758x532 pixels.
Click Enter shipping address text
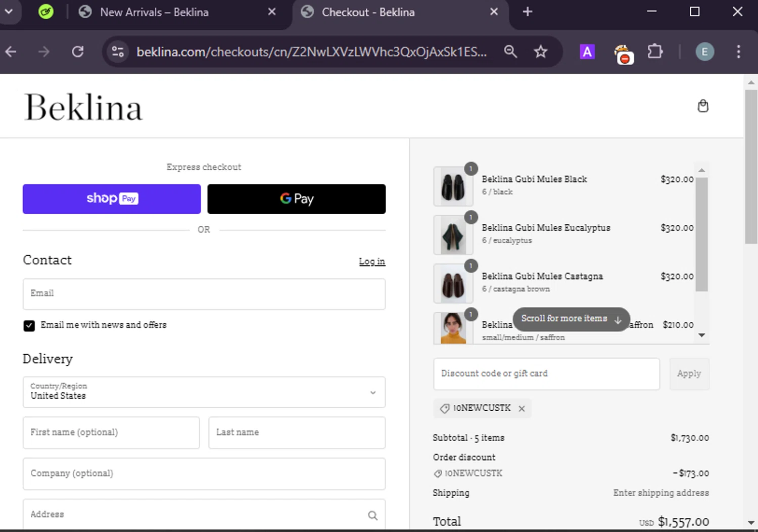pyautogui.click(x=661, y=493)
